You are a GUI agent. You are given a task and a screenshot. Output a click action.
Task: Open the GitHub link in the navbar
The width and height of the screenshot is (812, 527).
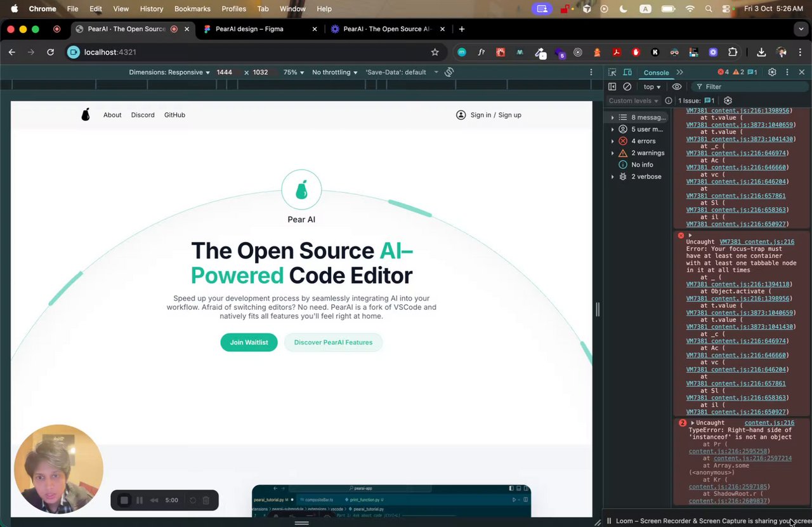click(174, 115)
